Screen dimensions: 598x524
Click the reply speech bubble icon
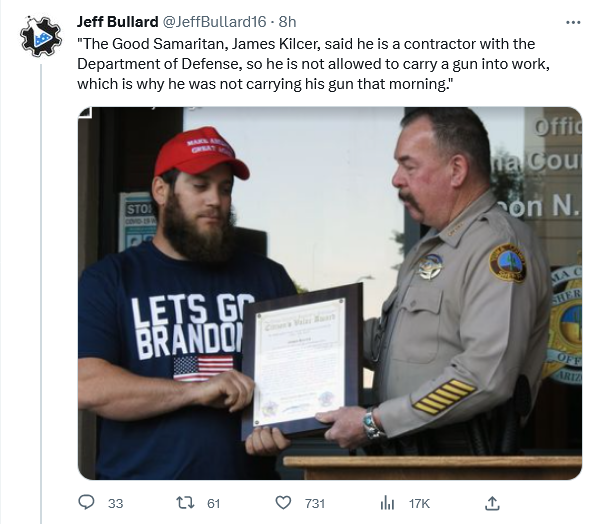click(x=86, y=502)
